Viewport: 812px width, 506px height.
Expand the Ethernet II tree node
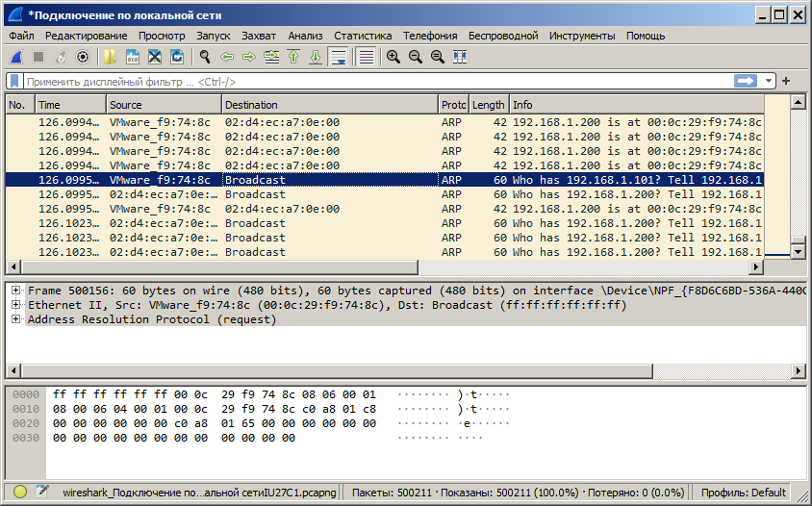tap(16, 305)
